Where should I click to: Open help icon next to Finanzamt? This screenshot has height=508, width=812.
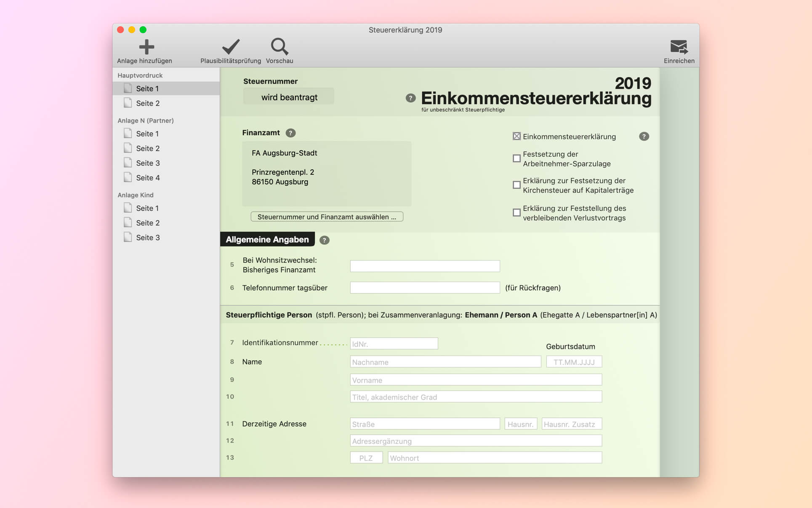(290, 133)
